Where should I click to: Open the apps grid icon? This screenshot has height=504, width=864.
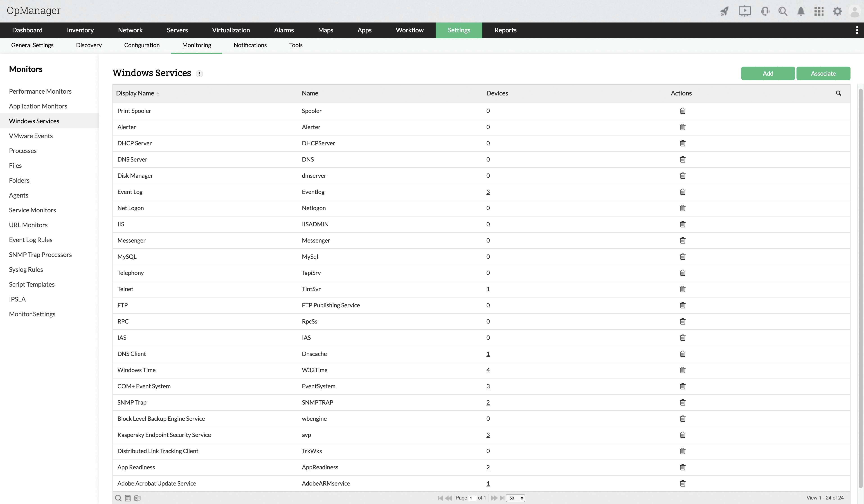pos(819,11)
